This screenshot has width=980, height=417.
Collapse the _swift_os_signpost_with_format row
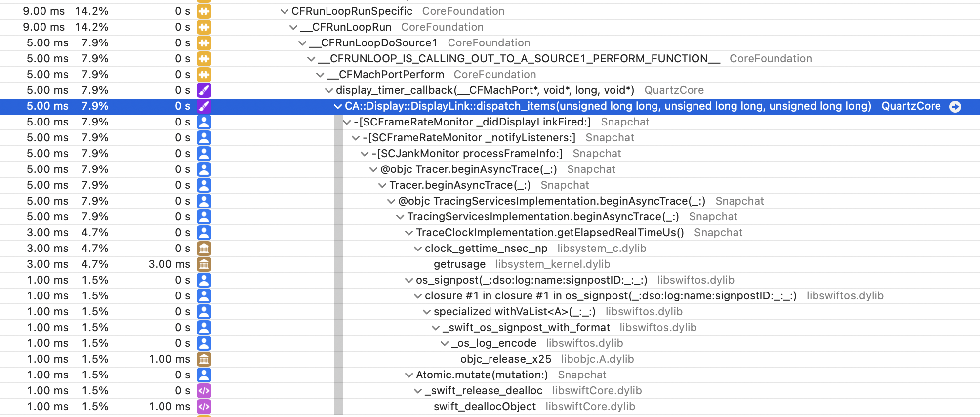(x=436, y=328)
